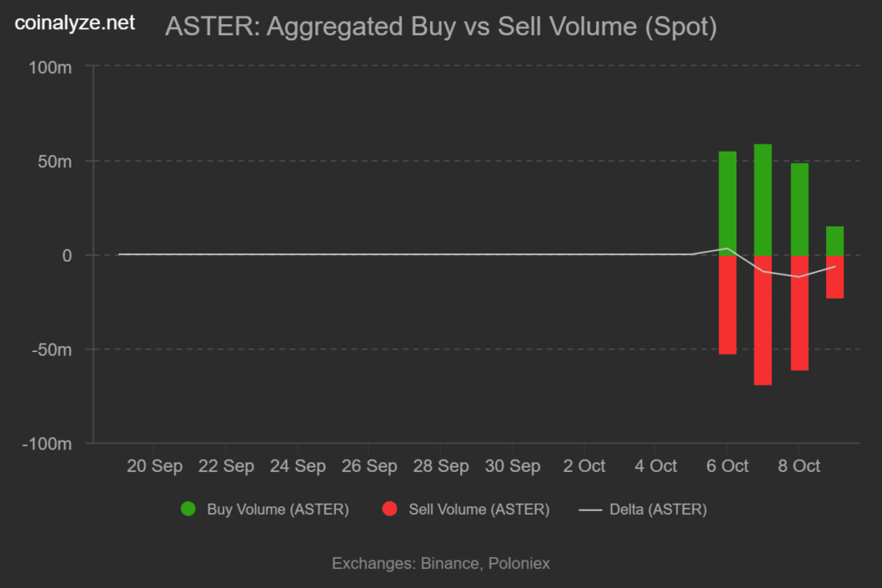Toggle the Delta (ASTER) legend label

pos(657,509)
